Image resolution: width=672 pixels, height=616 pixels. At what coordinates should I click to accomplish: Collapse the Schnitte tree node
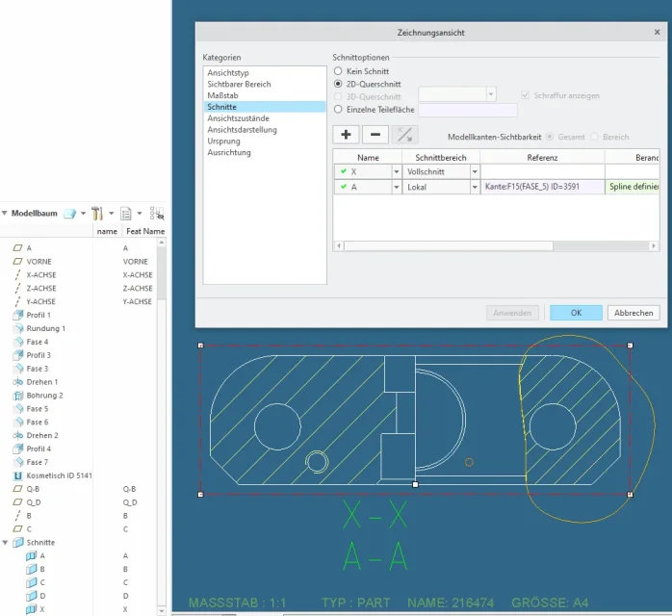pyautogui.click(x=5, y=542)
